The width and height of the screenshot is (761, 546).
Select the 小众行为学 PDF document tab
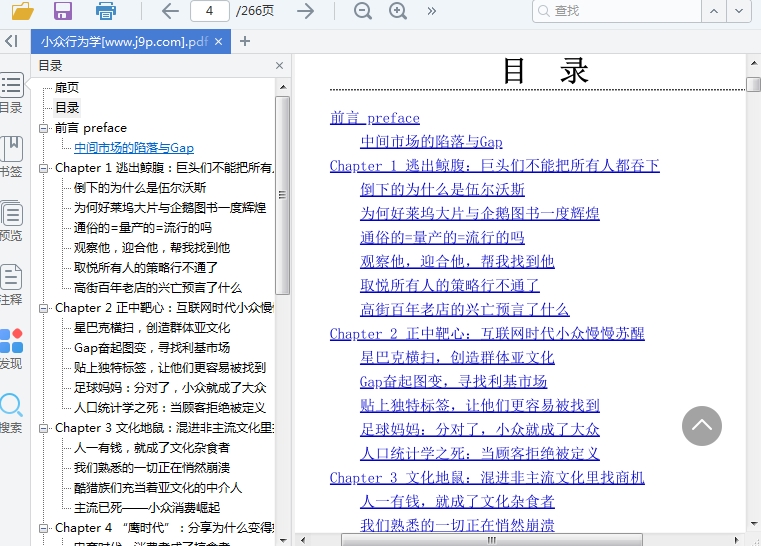point(124,41)
